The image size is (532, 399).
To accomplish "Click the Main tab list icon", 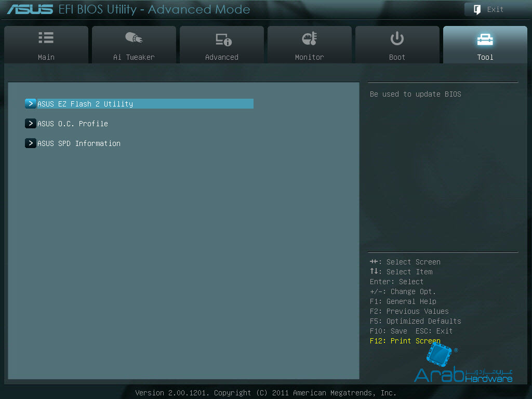I will 46,37.
